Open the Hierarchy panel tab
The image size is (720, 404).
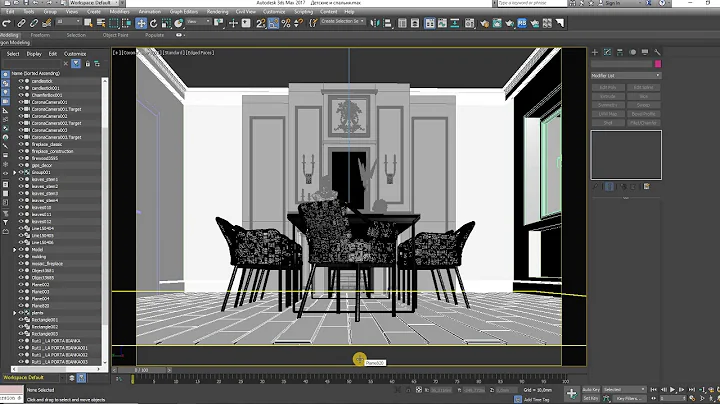pos(620,52)
